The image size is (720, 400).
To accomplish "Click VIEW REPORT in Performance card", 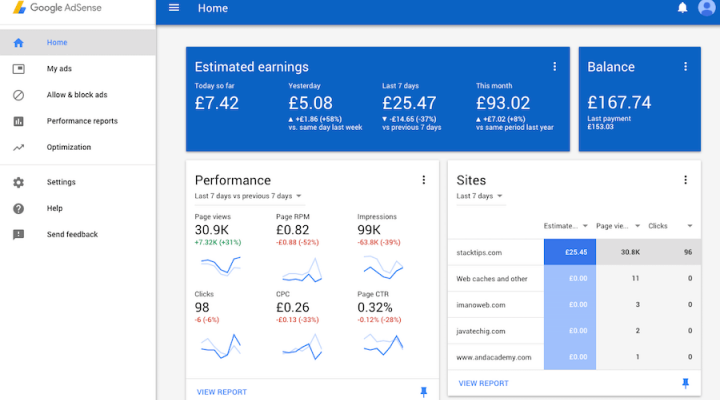I will click(222, 392).
